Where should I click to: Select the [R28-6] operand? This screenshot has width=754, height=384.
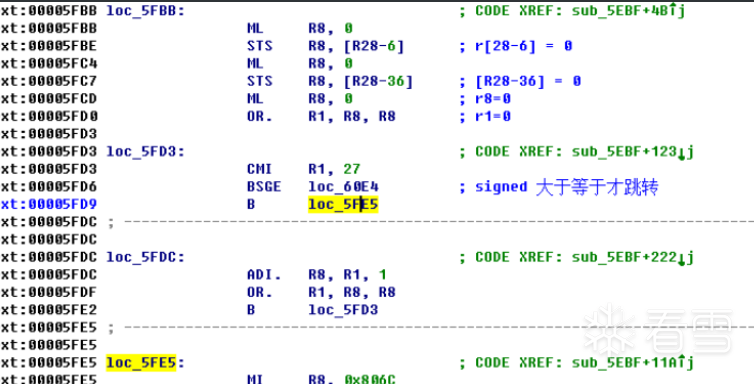click(374, 46)
